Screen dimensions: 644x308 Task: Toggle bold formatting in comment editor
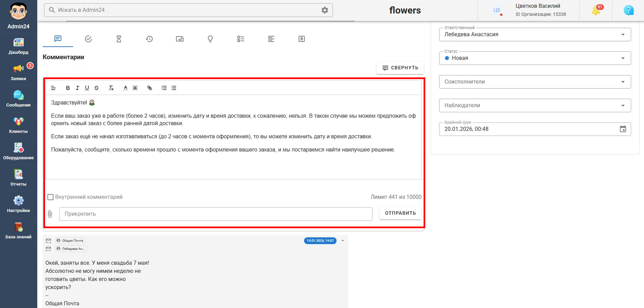pyautogui.click(x=68, y=88)
